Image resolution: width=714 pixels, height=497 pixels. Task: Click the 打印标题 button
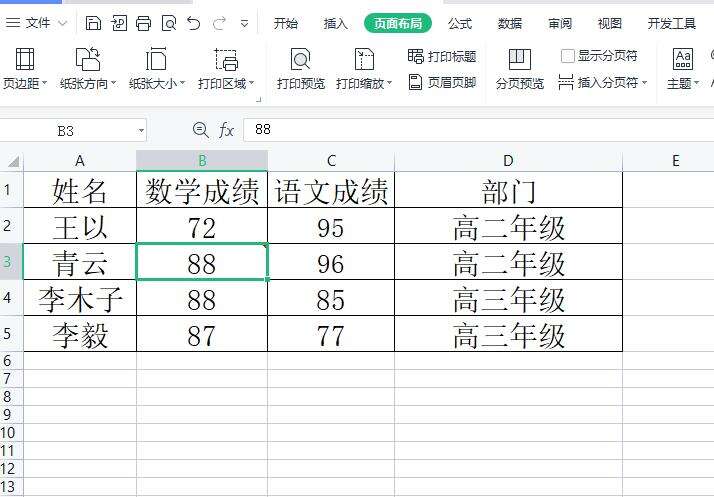pyautogui.click(x=442, y=56)
